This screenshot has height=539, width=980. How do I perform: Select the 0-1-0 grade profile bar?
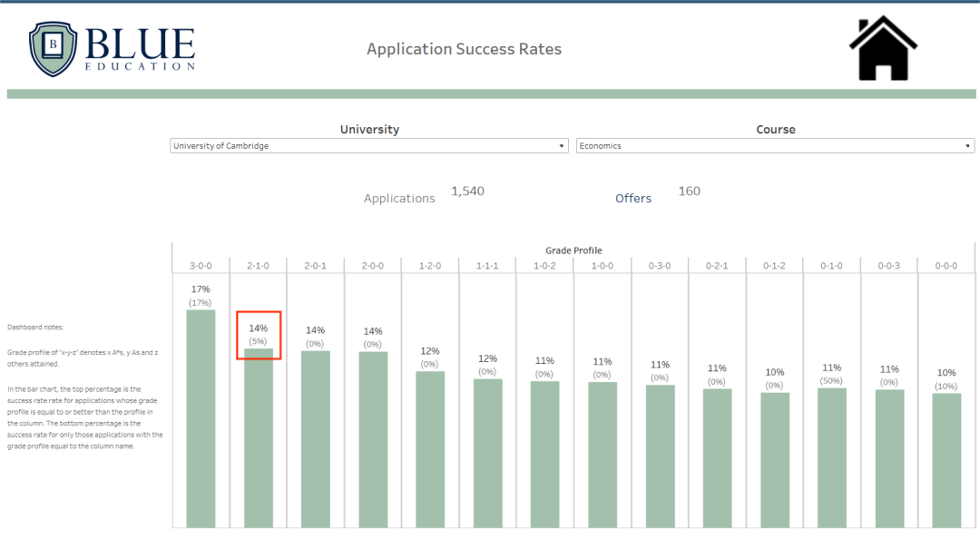click(832, 457)
